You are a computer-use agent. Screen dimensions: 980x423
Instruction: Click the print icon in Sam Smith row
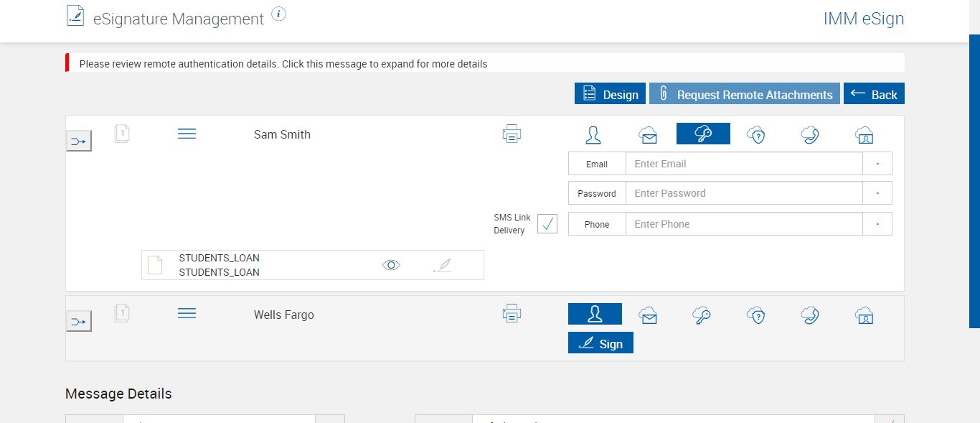point(512,134)
